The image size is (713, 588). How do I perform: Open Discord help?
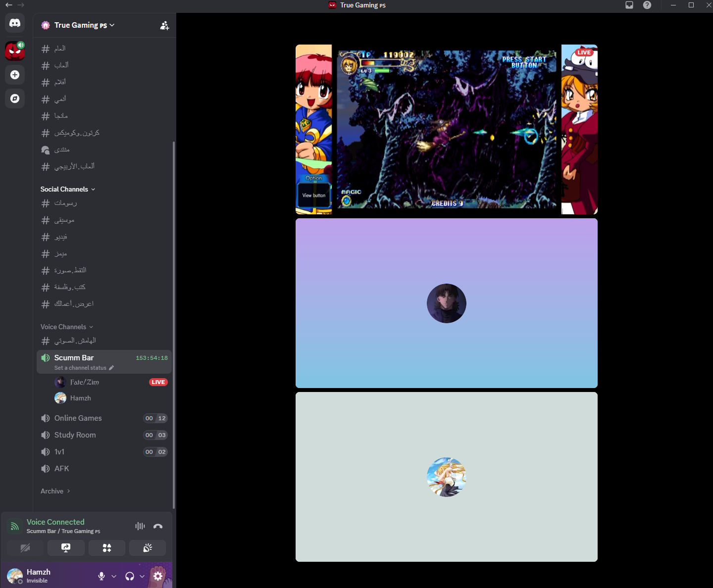(647, 5)
